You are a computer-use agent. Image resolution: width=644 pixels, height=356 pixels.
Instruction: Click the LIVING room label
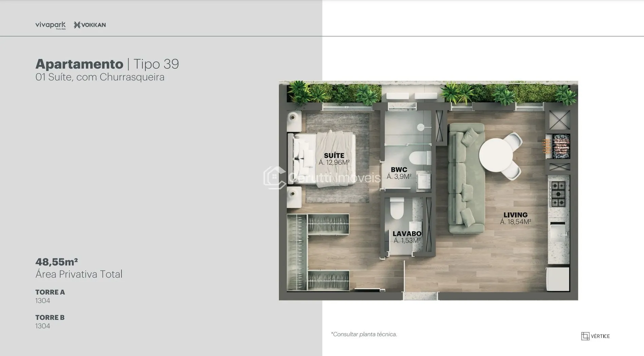pyautogui.click(x=515, y=215)
